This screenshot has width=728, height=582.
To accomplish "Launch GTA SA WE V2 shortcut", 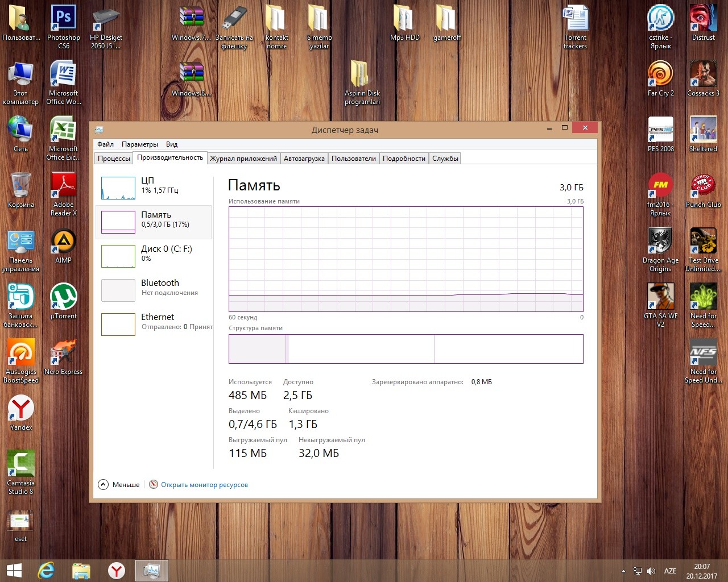I will (x=660, y=306).
